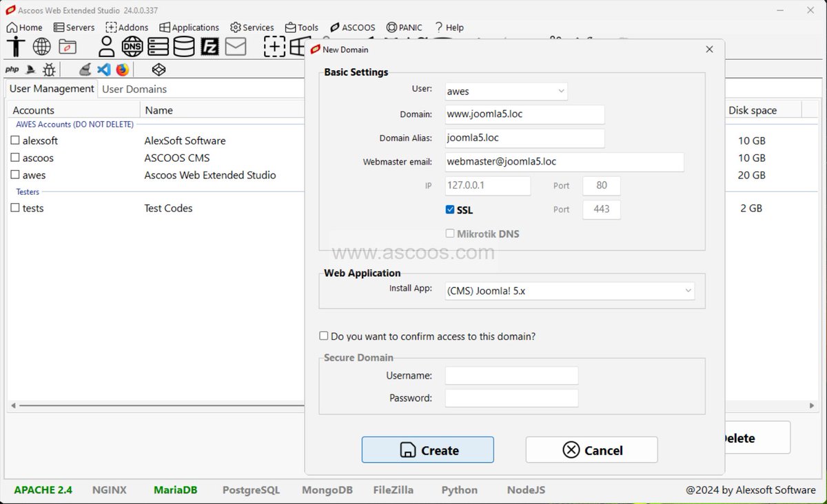Uncheck the SSL checkbox

pyautogui.click(x=450, y=209)
